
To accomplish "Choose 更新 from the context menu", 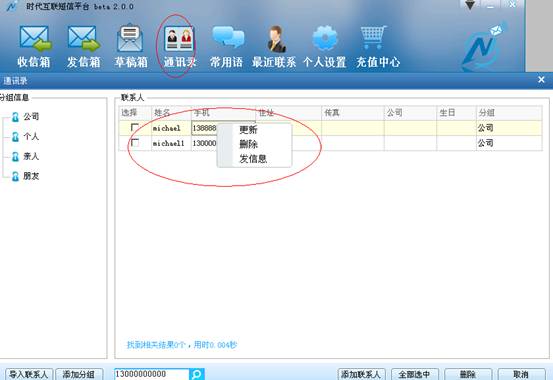I will pos(248,129).
